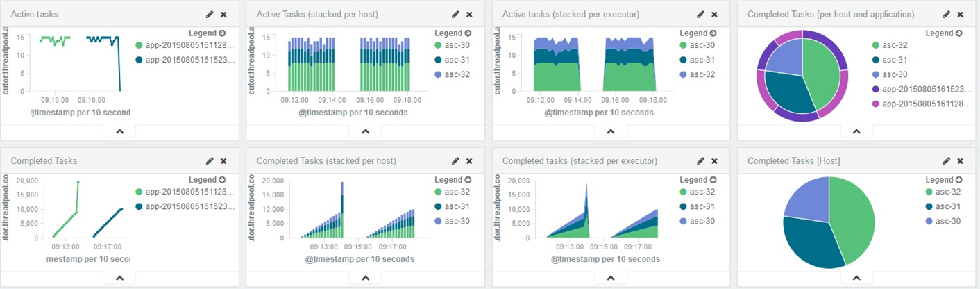Click green asc-30 swatch in Active Tasks (stacked per host)
The width and height of the screenshot is (980, 289).
tap(439, 46)
